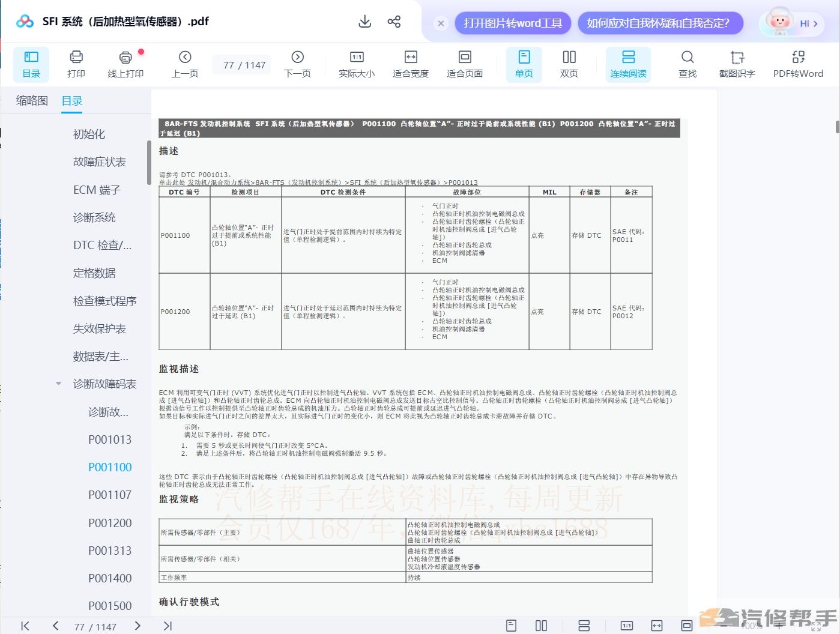Jump to P001500 in outline
The image size is (840, 634).
(x=110, y=606)
